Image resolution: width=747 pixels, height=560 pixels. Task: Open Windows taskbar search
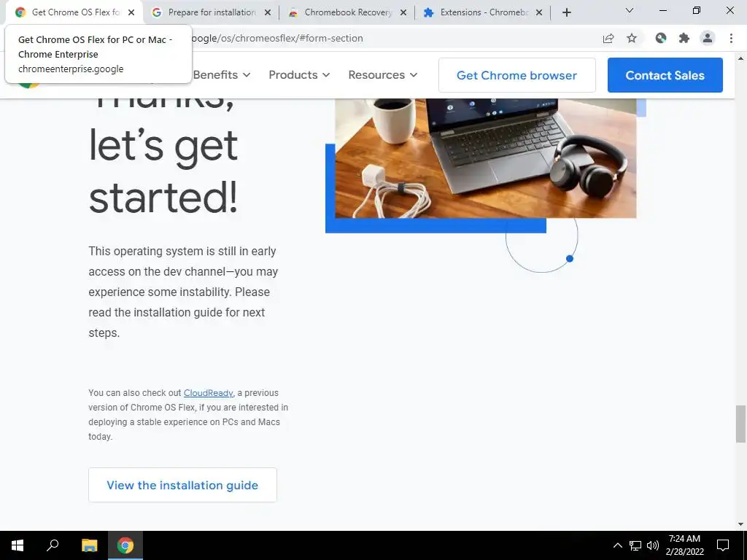[x=53, y=545]
